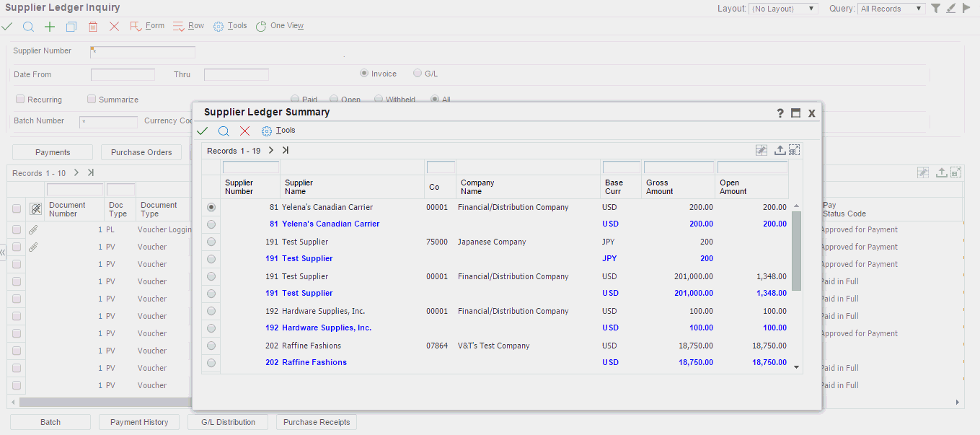
Task: Enable the Recurring checkbox
Action: pos(20,100)
